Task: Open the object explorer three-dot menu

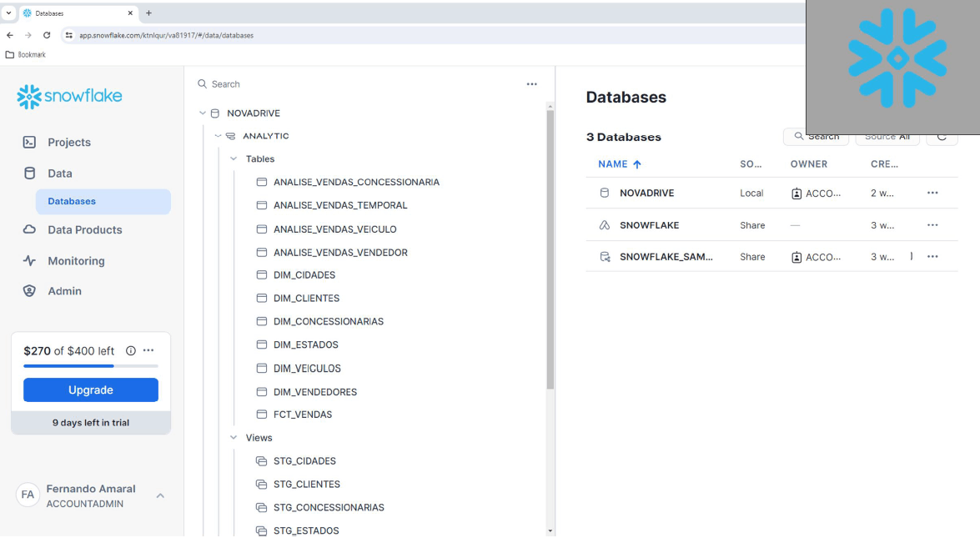Action: 532,83
